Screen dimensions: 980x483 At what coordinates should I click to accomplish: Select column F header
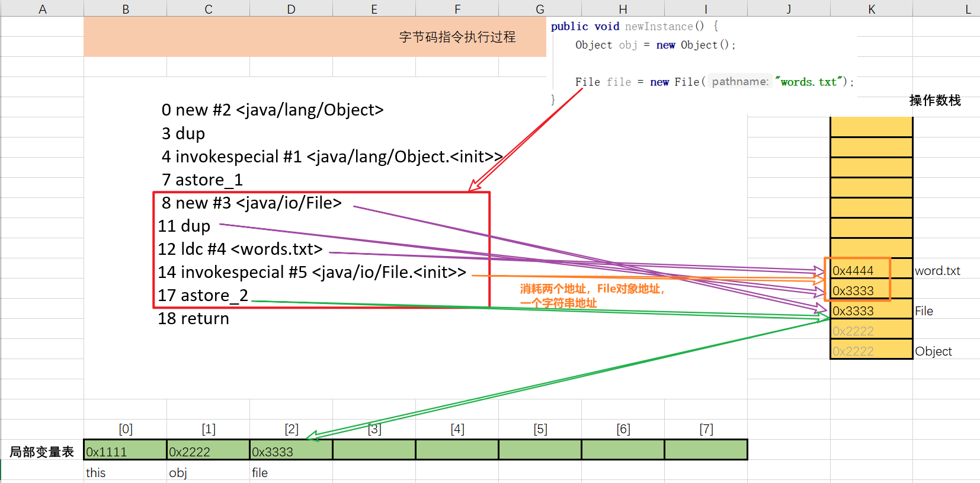pos(457,8)
